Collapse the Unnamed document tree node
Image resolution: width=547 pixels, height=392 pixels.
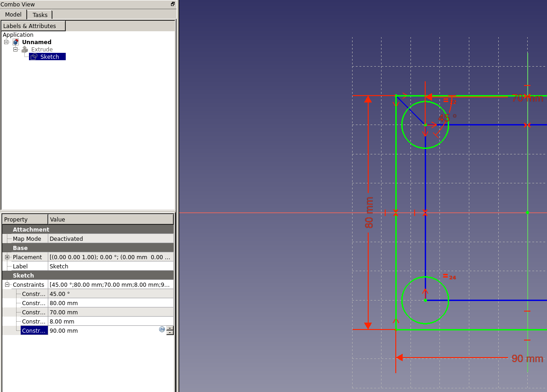(x=6, y=42)
